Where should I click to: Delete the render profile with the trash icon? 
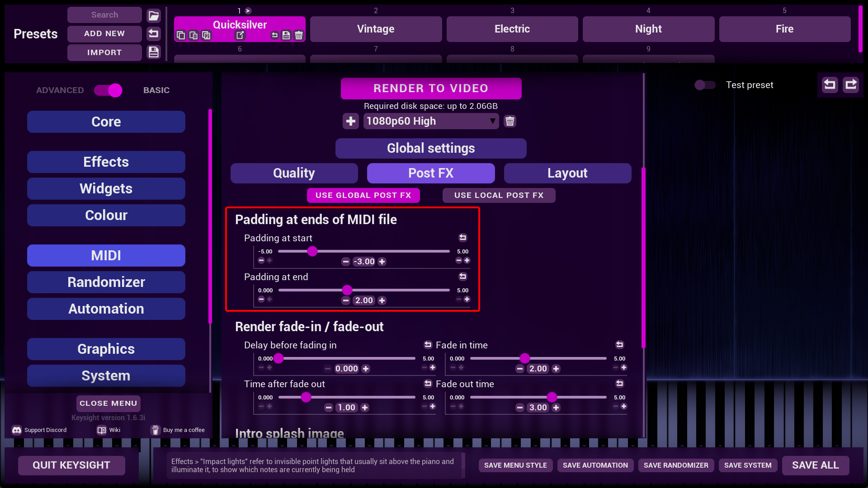click(510, 121)
